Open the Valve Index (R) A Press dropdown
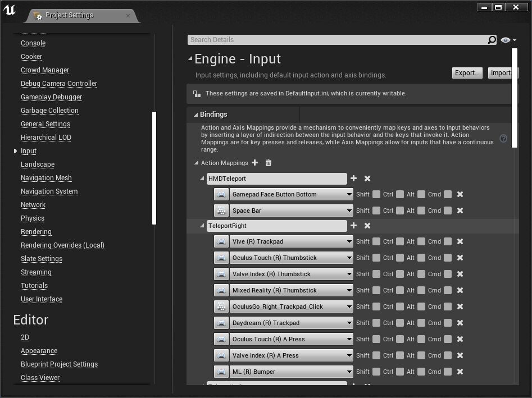This screenshot has width=532, height=398. click(291, 355)
